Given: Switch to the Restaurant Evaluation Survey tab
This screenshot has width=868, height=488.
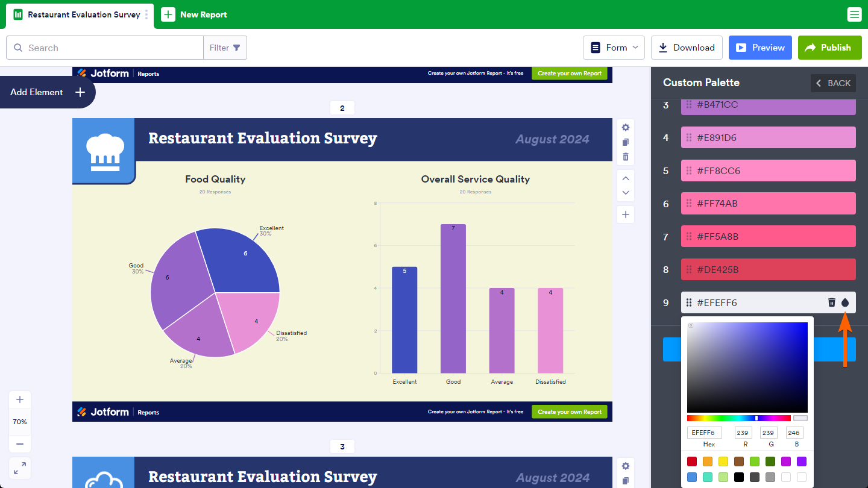Looking at the screenshot, I should click(83, 14).
